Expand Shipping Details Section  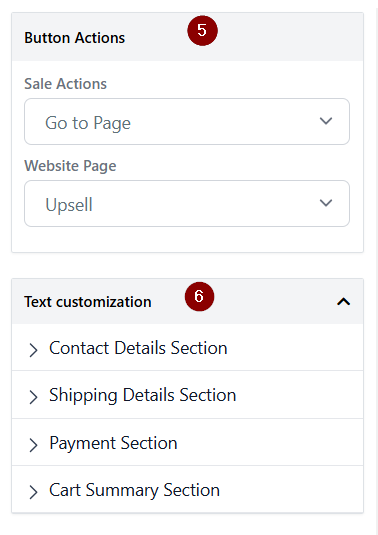[x=188, y=395]
